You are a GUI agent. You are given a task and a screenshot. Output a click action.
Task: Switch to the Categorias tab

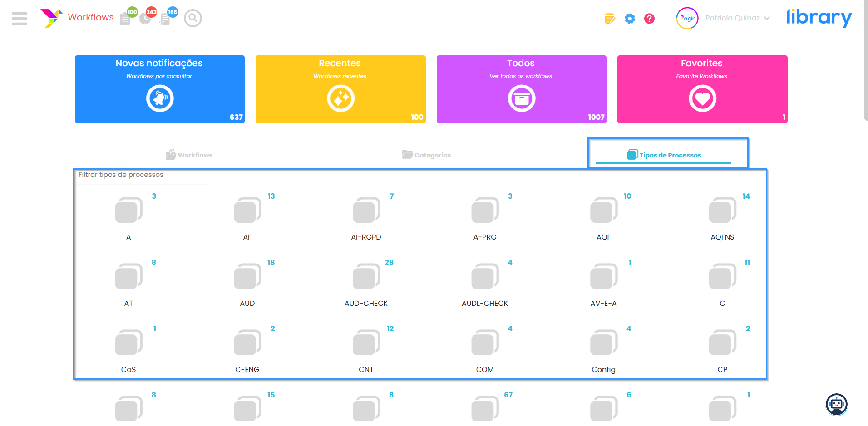pyautogui.click(x=426, y=155)
